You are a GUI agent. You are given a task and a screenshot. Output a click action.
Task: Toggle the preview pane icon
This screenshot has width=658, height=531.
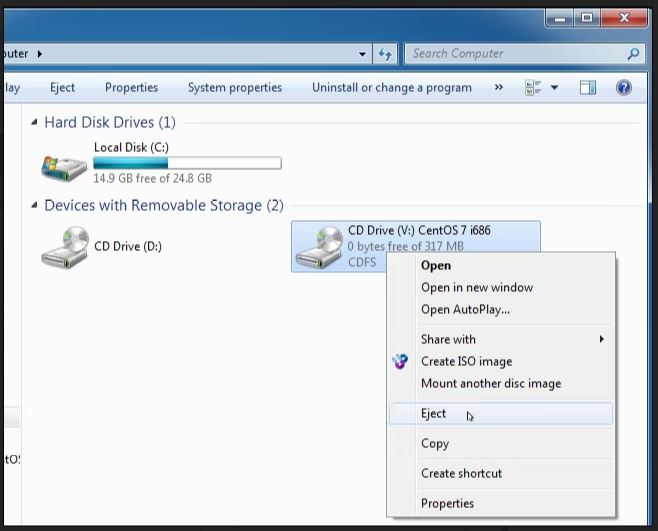click(588, 88)
